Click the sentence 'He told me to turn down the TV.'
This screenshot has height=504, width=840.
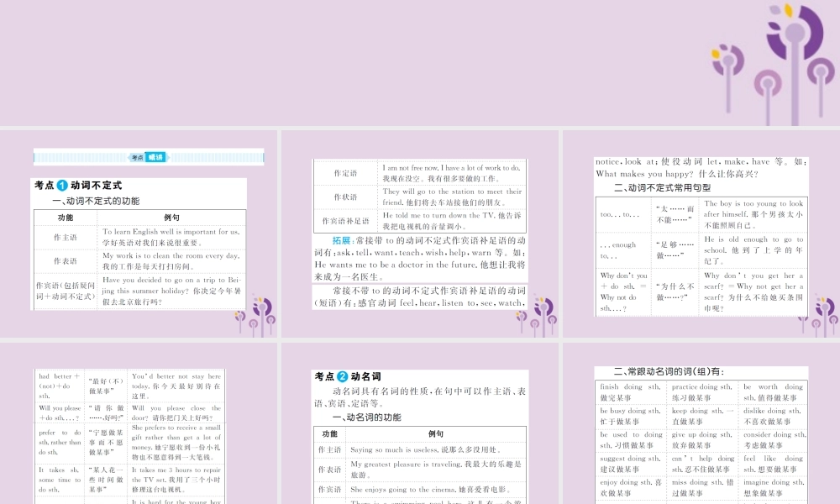point(438,215)
